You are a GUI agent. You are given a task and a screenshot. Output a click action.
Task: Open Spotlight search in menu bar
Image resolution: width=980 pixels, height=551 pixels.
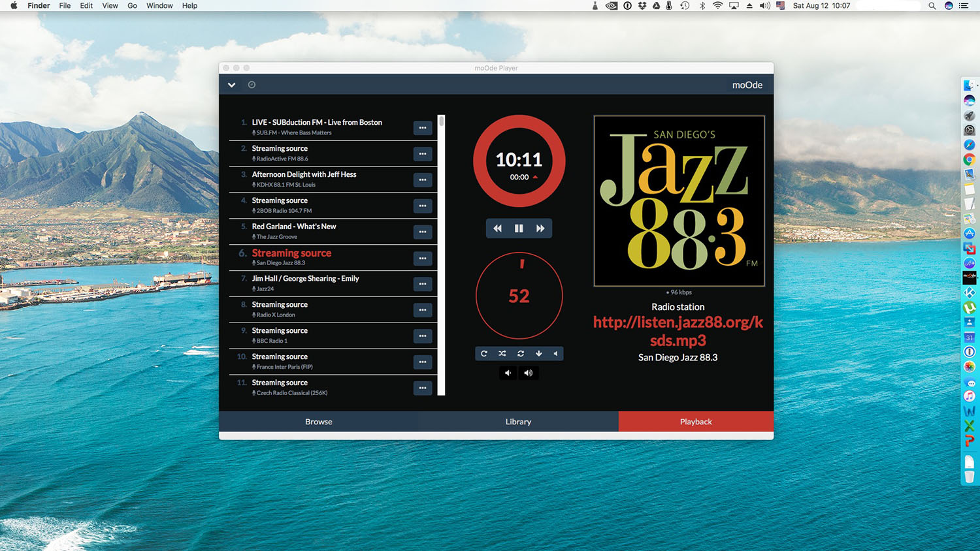(x=932, y=6)
